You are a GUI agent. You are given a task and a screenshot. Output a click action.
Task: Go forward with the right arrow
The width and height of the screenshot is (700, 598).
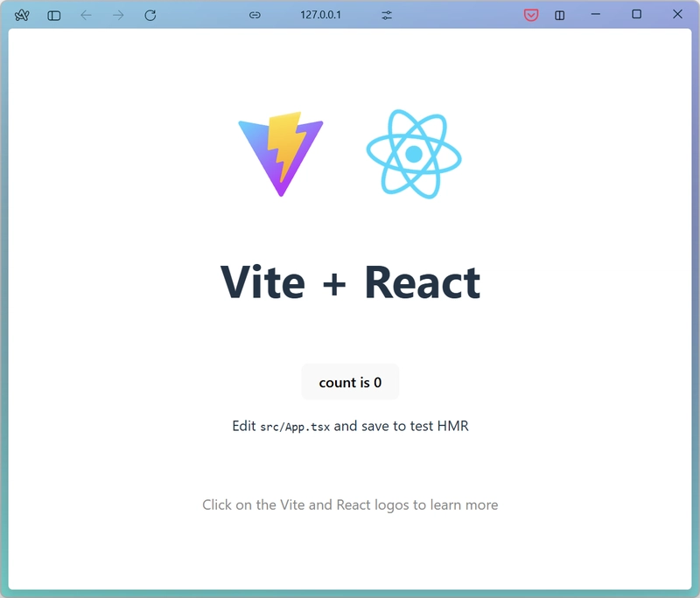[x=118, y=15]
